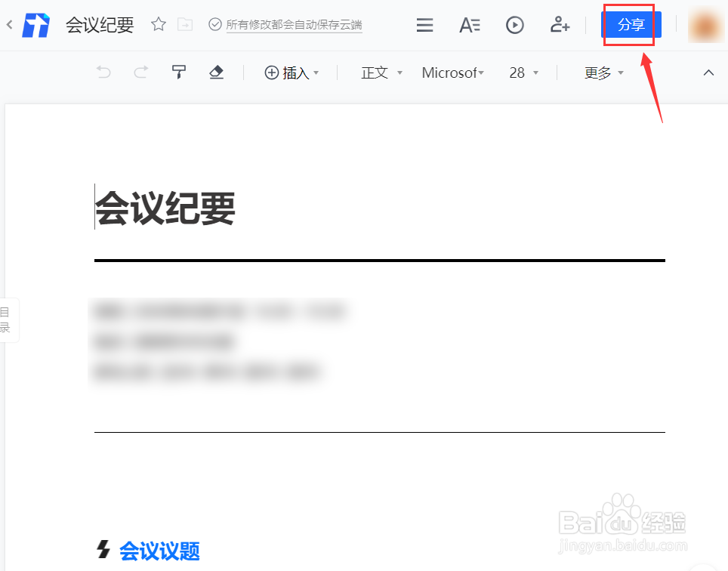Open the Microsoft font dropdown

point(453,73)
